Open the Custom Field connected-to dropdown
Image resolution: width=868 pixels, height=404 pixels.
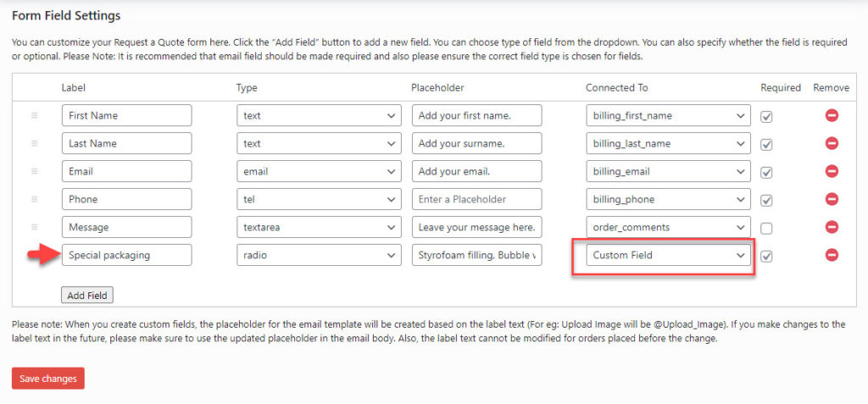[x=668, y=255]
